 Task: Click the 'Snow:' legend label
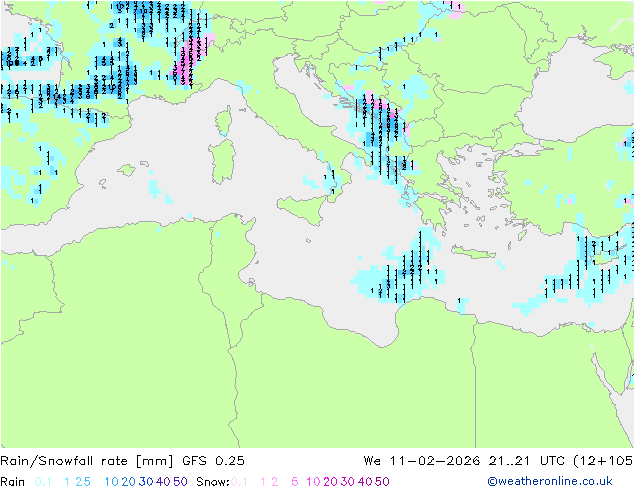(x=213, y=482)
